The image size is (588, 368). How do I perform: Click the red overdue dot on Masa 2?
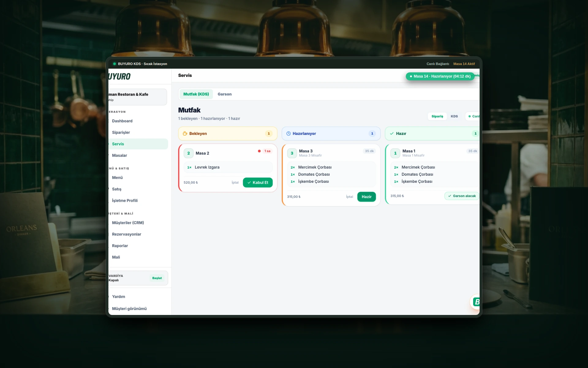(259, 151)
